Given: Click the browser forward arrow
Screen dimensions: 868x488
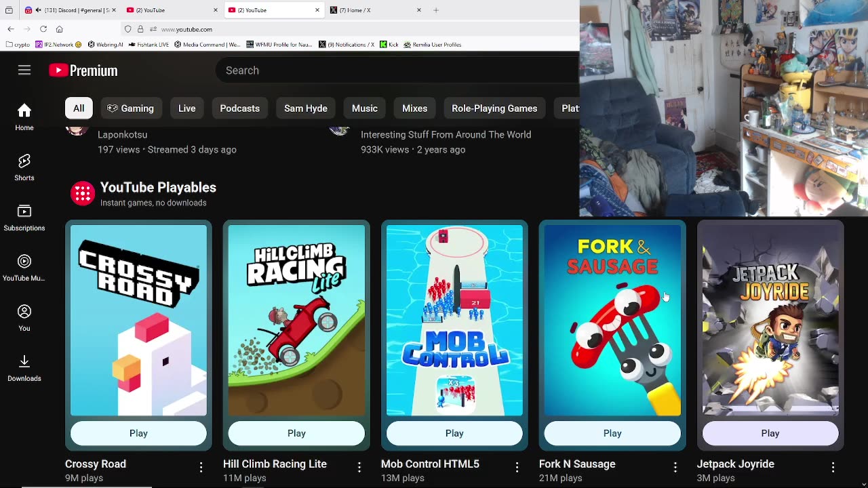Looking at the screenshot, I should 27,29.
